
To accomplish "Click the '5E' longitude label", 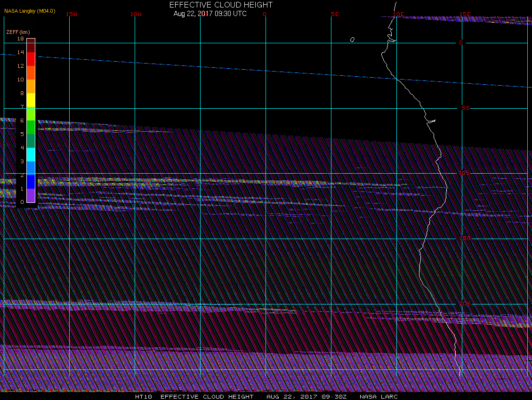I will (x=335, y=14).
